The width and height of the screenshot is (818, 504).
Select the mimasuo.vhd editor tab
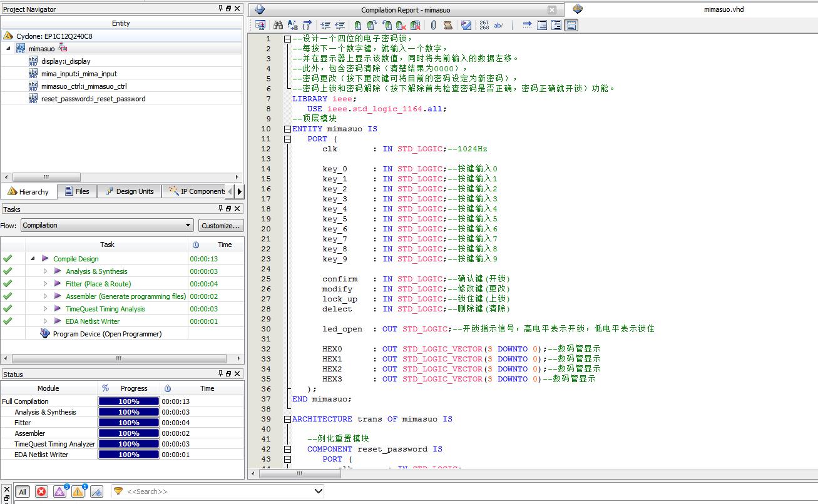tap(723, 9)
